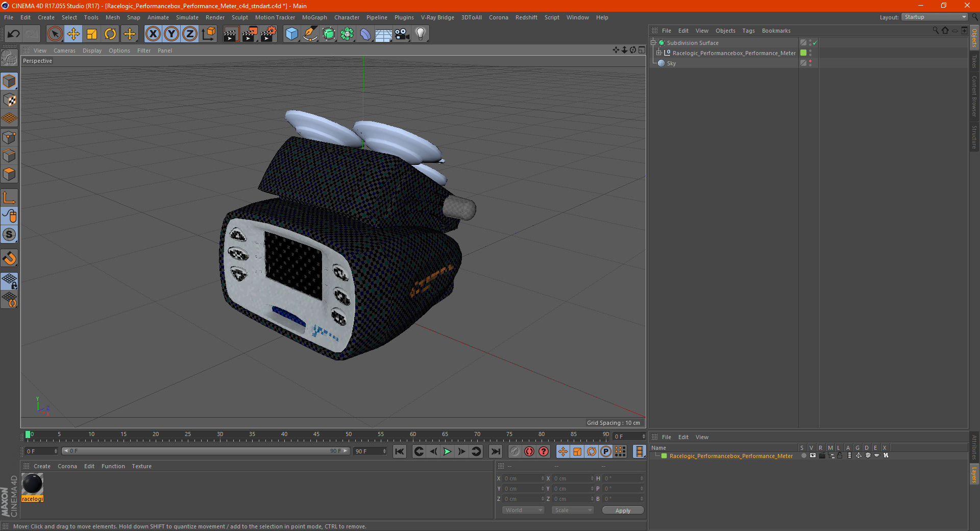The width and height of the screenshot is (980, 531).
Task: Click Make Editable icon in left sidebar
Action: click(x=9, y=58)
